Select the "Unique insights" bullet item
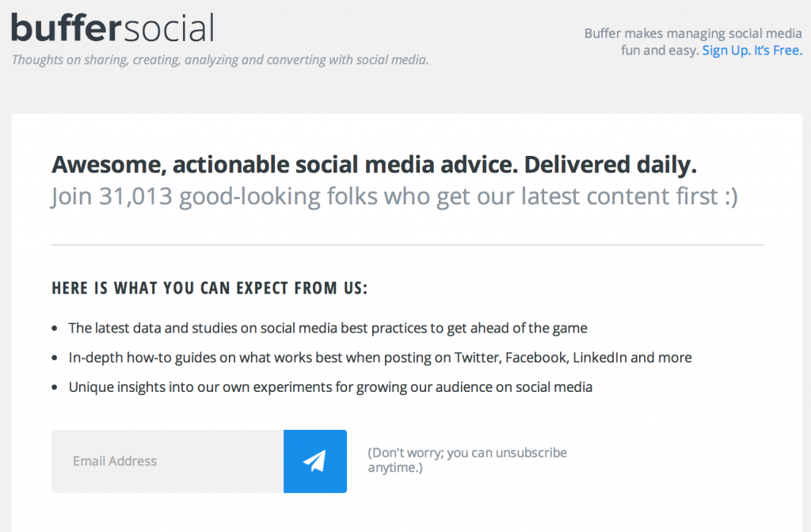This screenshot has width=811, height=532. coord(330,387)
